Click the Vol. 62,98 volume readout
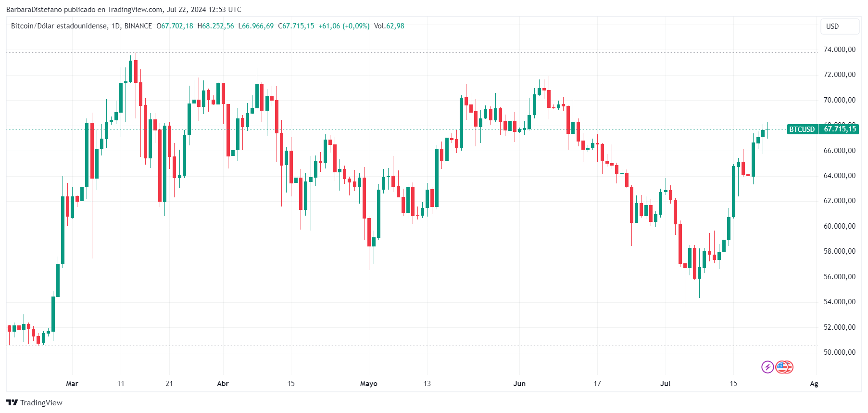Screen dimensions: 868x413 [x=389, y=26]
